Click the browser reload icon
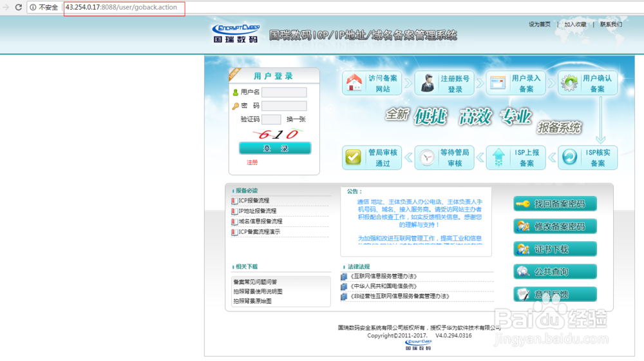Image resolution: width=644 pixels, height=361 pixels. pyautogui.click(x=19, y=7)
